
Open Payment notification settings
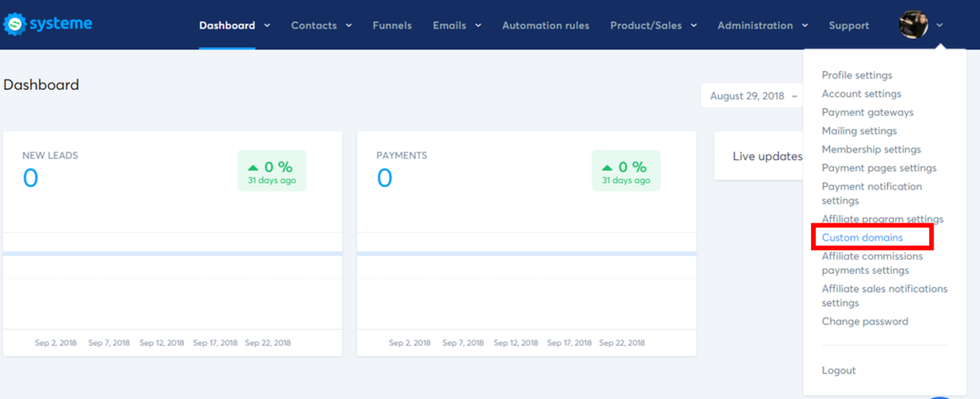[871, 193]
